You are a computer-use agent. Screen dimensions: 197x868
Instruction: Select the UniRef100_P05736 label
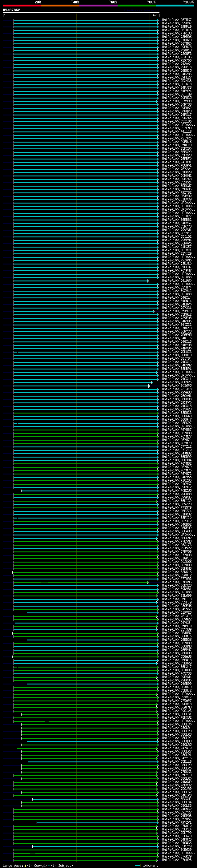click(x=177, y=674)
